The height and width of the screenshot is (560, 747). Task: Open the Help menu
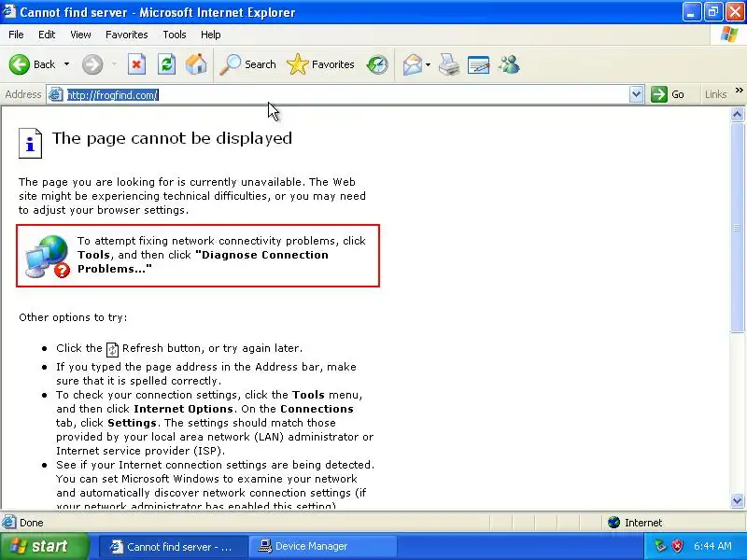(x=211, y=35)
